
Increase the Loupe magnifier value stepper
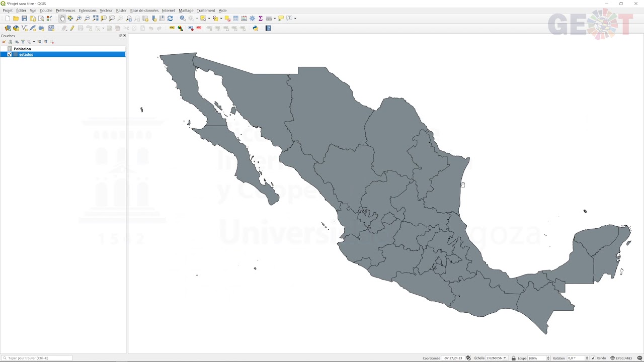point(548,357)
